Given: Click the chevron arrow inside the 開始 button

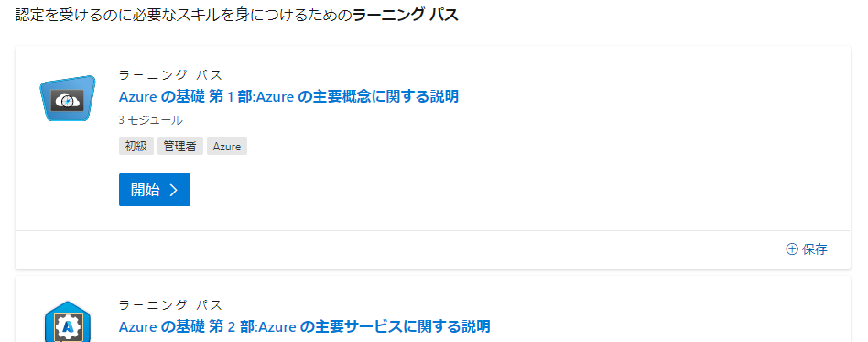Looking at the screenshot, I should 173,190.
